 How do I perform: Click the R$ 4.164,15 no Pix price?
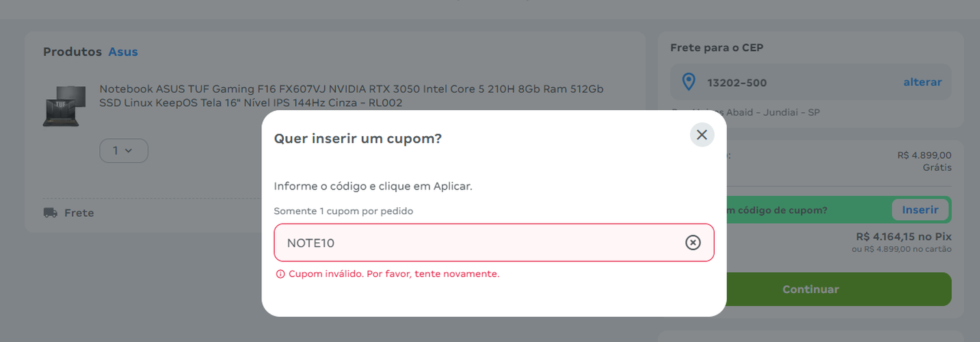[x=903, y=237]
